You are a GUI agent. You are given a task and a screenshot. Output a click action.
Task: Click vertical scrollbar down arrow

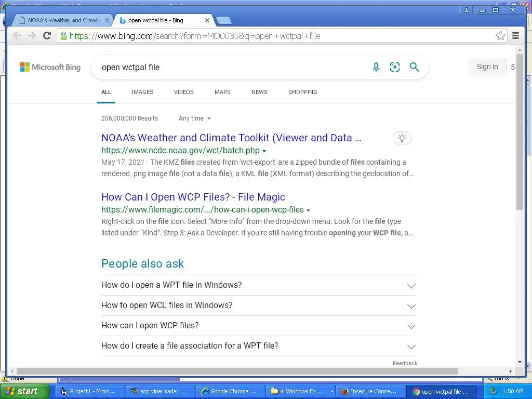520,362
